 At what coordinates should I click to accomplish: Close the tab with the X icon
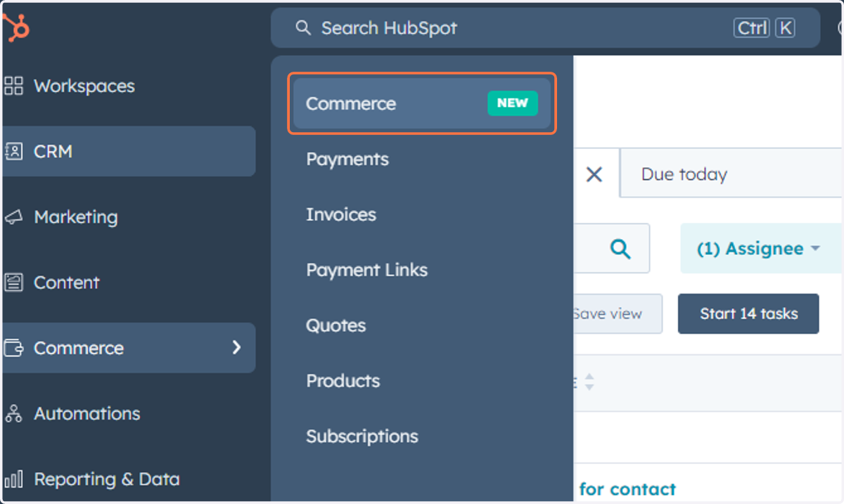(x=594, y=174)
